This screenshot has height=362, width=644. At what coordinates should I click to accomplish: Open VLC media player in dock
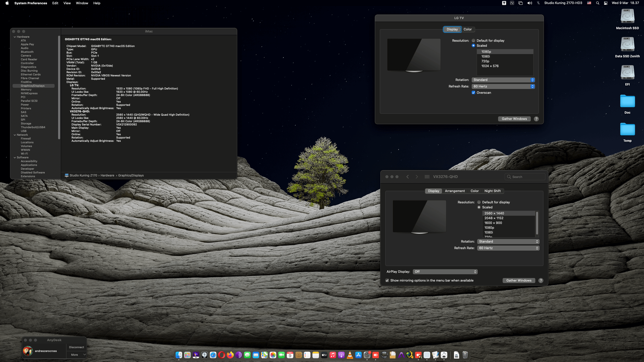(350, 355)
